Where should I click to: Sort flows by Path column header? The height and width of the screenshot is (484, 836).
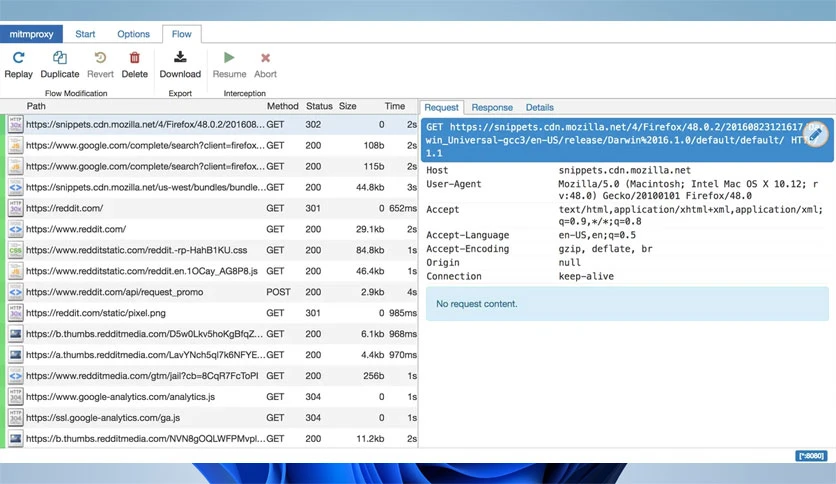pos(36,106)
